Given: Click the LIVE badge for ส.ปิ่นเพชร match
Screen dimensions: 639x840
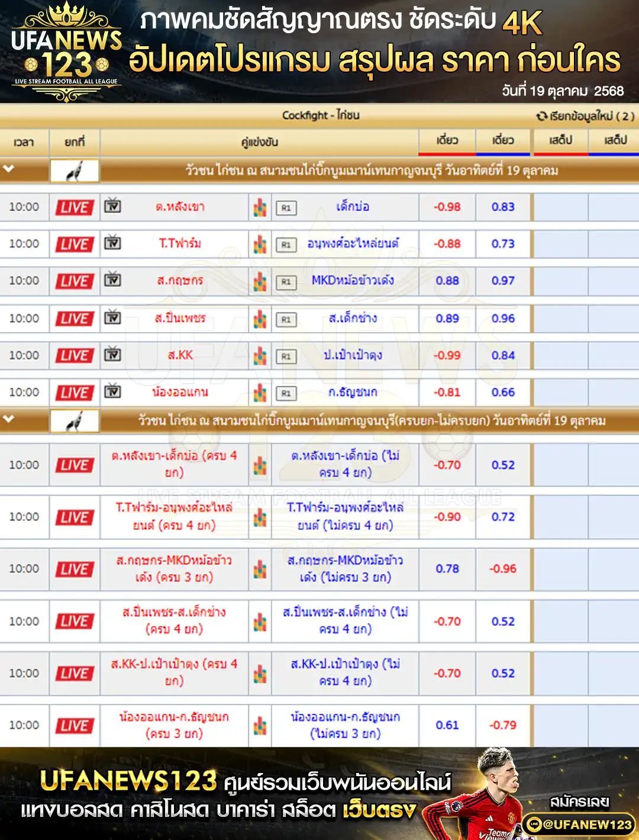Looking at the screenshot, I should (75, 318).
